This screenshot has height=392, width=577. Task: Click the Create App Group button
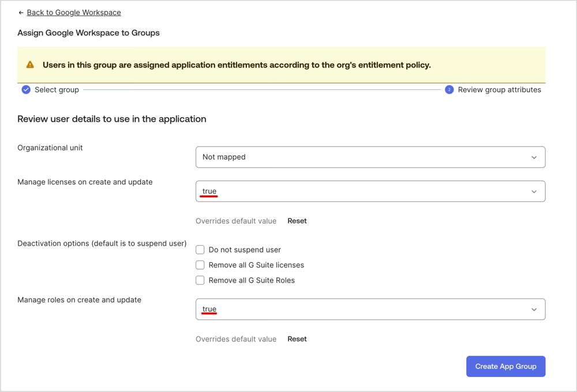click(x=505, y=366)
